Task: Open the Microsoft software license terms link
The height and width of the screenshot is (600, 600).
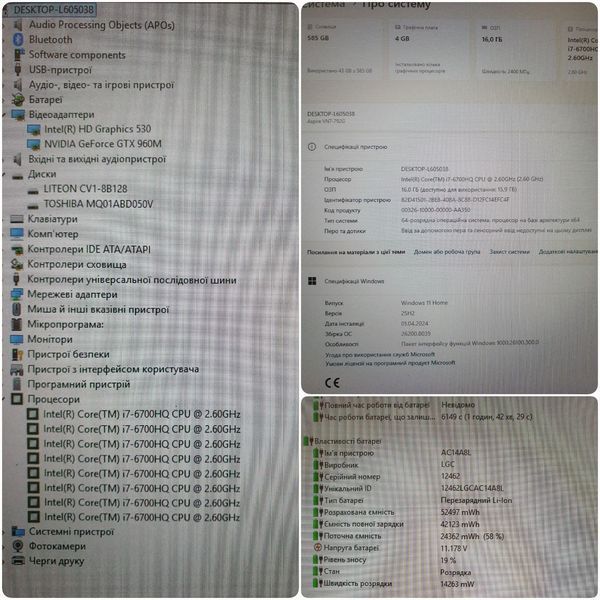Action: pos(390,363)
